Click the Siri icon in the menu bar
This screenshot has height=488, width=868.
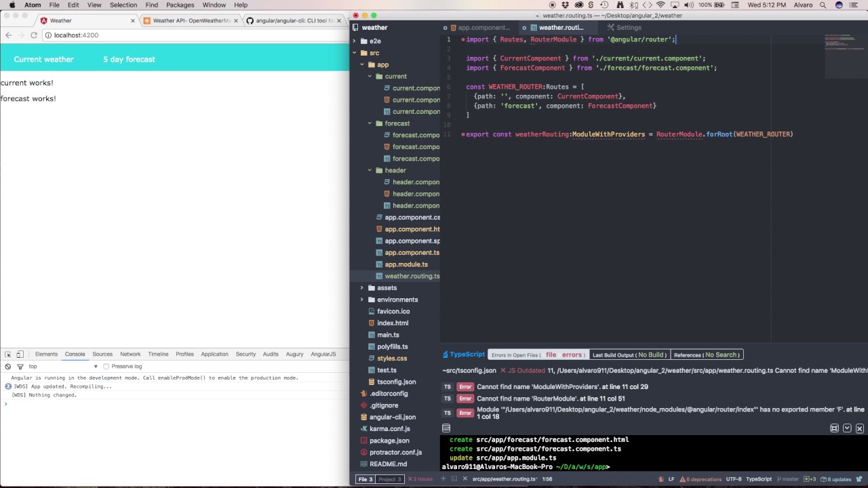coord(840,5)
